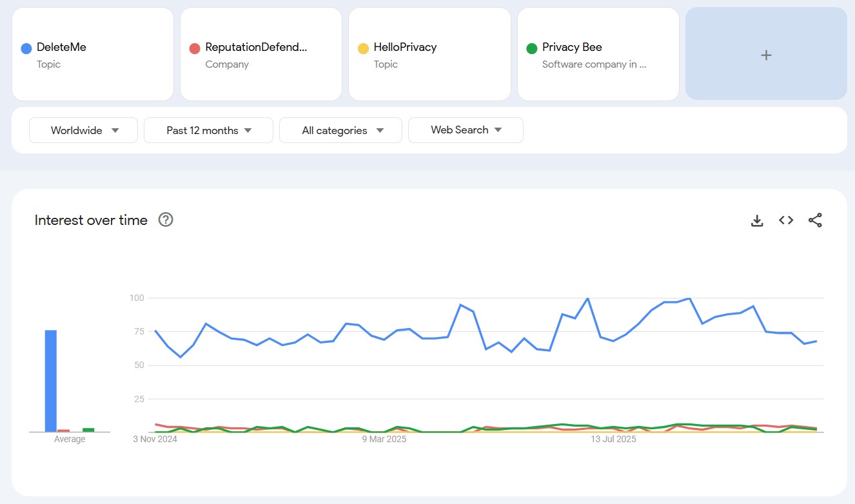Image resolution: width=855 pixels, height=504 pixels.
Task: Open the embed code icon
Action: coord(785,220)
